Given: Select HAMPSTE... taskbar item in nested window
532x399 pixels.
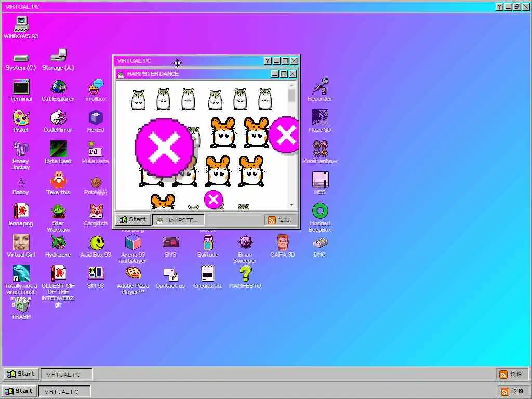Looking at the screenshot, I should pyautogui.click(x=179, y=220).
